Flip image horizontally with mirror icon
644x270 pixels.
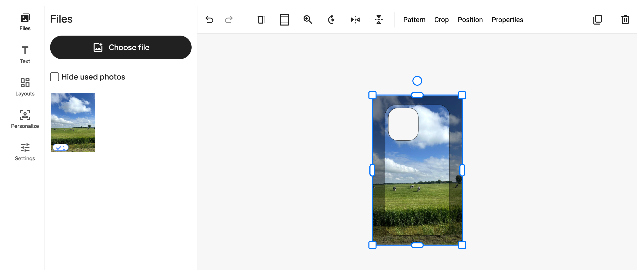(x=355, y=19)
